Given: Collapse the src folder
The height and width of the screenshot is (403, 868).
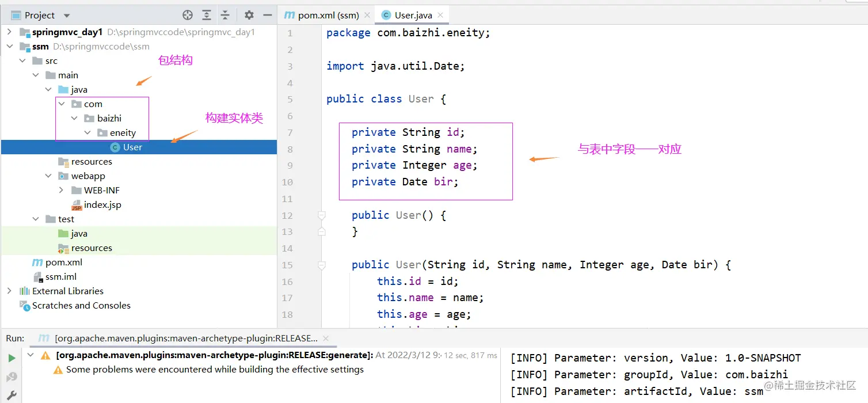Looking at the screenshot, I should [22, 61].
